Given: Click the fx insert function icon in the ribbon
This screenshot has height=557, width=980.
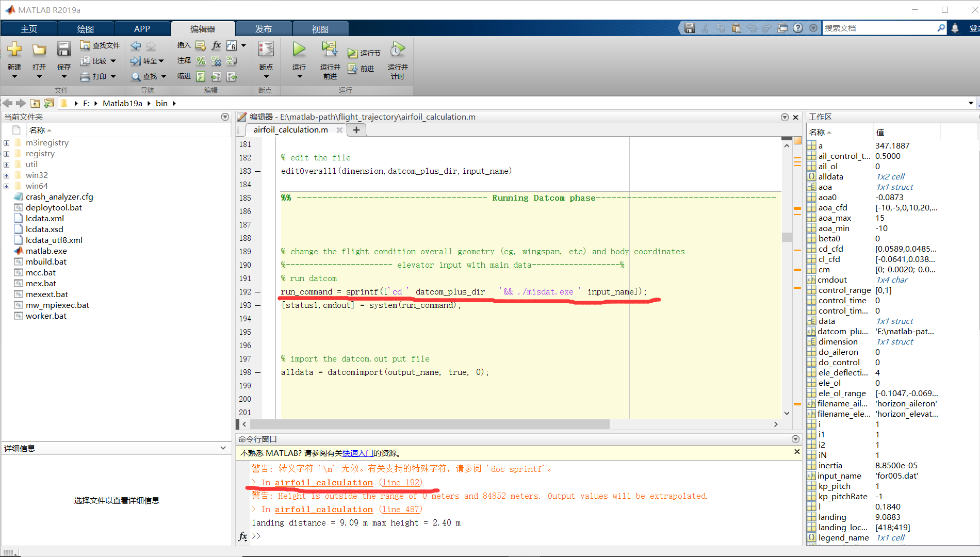Looking at the screenshot, I should click(216, 45).
